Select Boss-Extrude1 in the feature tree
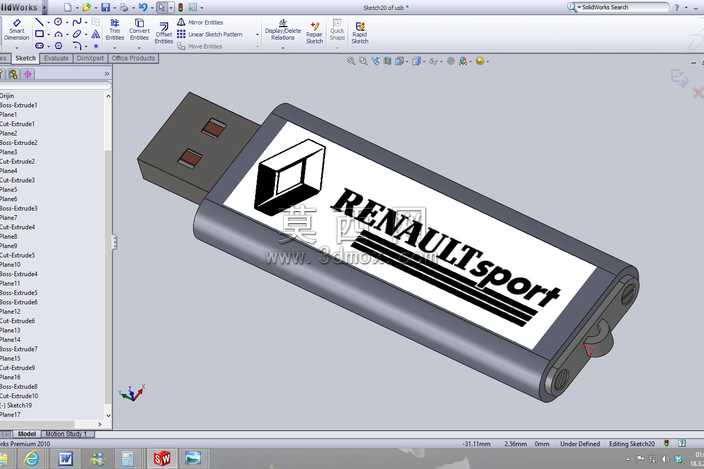Screen dimensions: 704x469 click(18, 105)
